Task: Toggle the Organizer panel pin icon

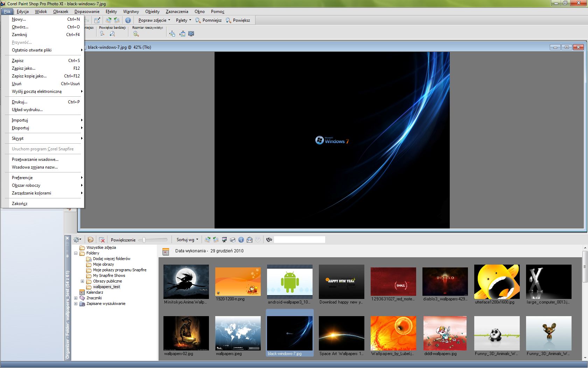Action: click(68, 256)
